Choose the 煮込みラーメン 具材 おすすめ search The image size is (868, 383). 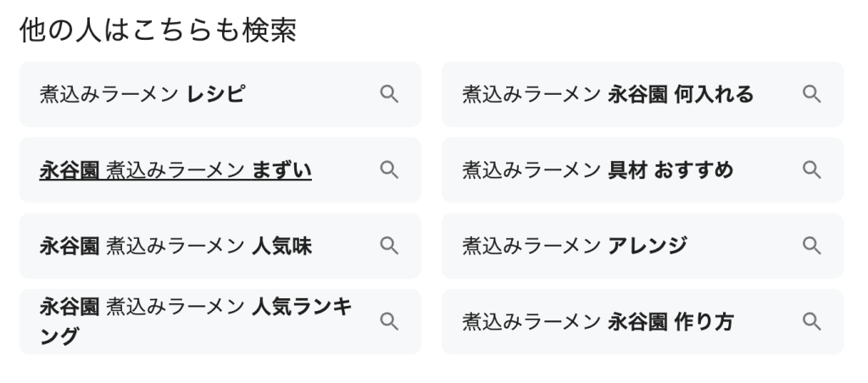598,170
